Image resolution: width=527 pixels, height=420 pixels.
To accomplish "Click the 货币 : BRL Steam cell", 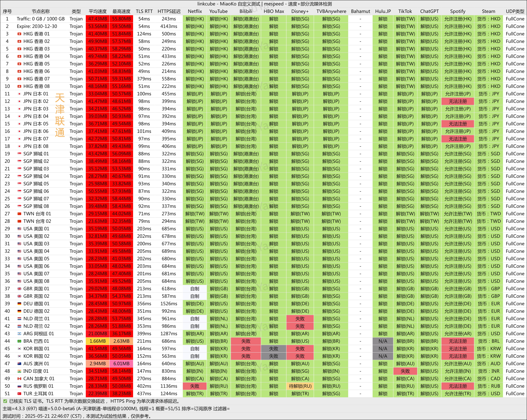I will (x=488, y=341).
